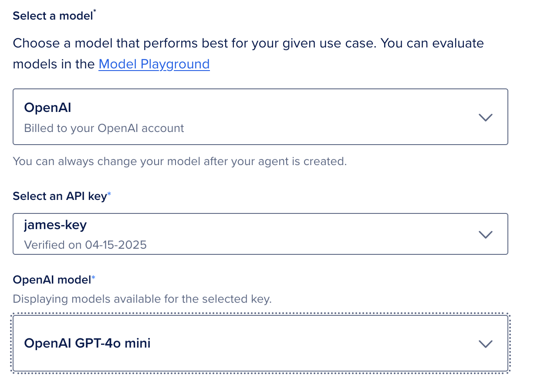The image size is (534, 392).
Task: Click the 'Choose a model that performs best' description
Action: (248, 44)
